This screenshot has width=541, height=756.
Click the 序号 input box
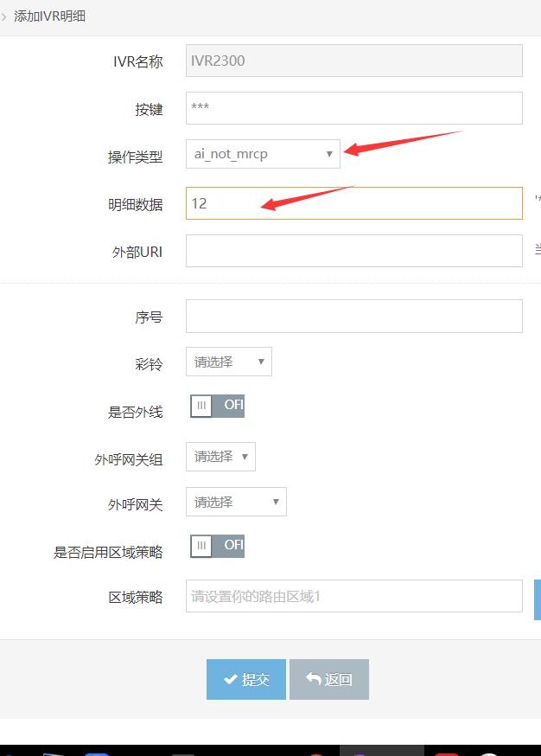tap(353, 316)
